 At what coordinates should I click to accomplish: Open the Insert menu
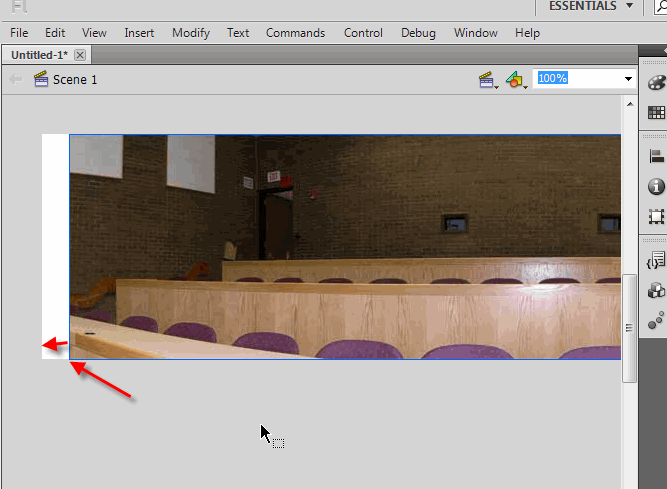(x=139, y=33)
